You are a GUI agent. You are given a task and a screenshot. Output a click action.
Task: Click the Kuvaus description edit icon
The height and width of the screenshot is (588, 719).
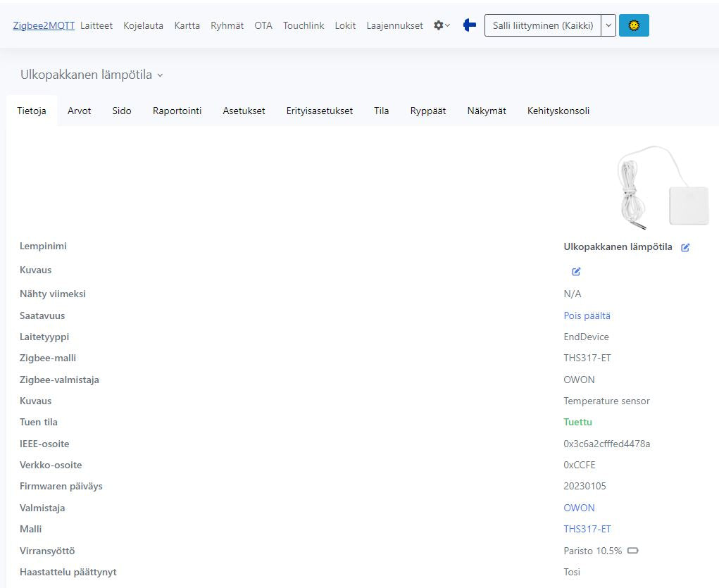tap(576, 271)
